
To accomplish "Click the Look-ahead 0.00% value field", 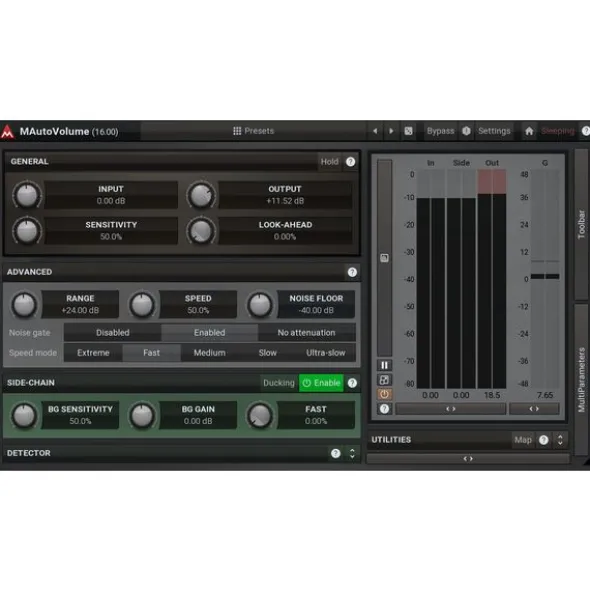I will (285, 231).
